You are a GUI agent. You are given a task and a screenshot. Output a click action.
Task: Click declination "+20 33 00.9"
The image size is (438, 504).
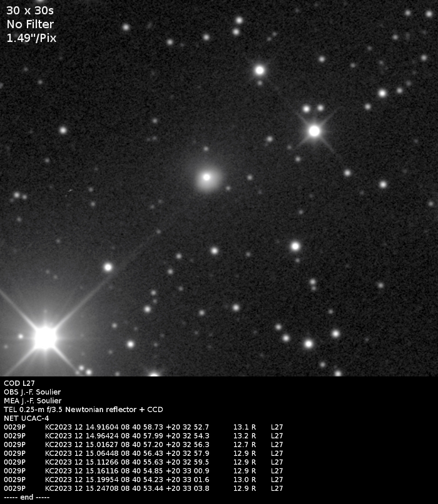pyautogui.click(x=188, y=471)
